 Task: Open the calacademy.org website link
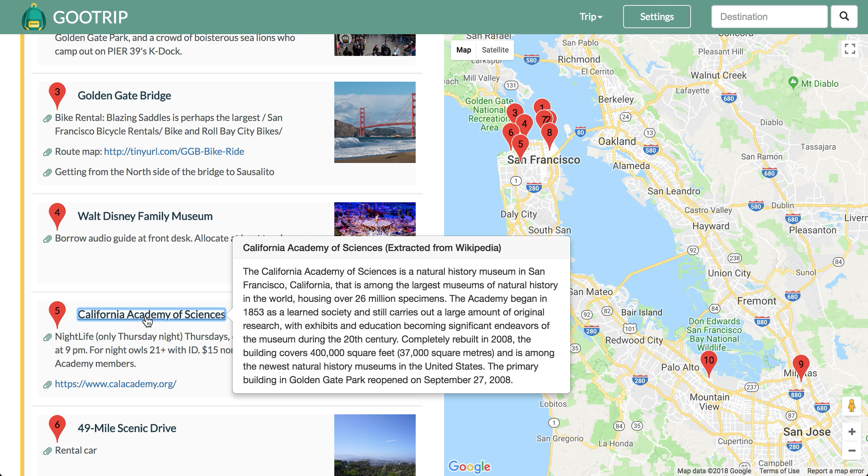click(x=116, y=384)
